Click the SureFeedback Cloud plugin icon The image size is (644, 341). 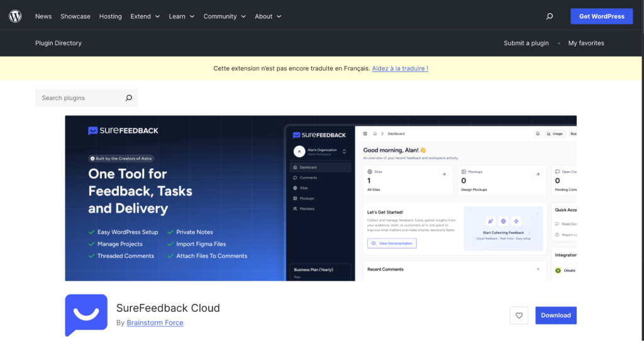[86, 315]
